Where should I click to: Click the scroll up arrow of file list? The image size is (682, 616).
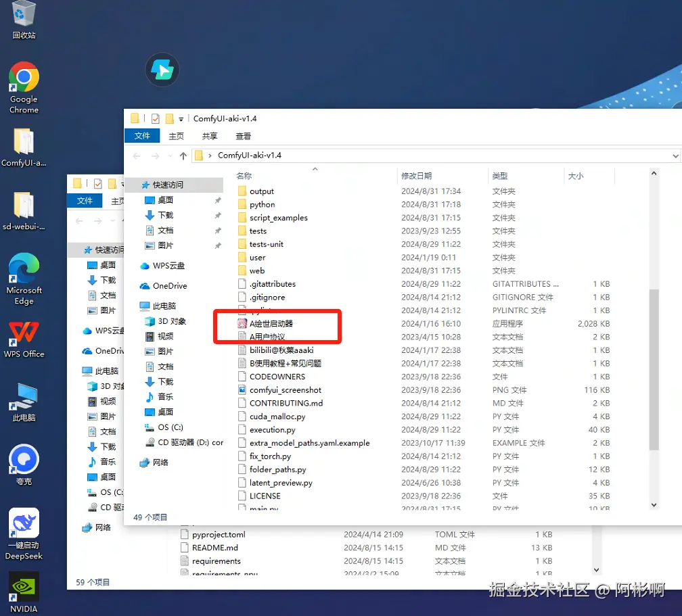click(x=654, y=173)
